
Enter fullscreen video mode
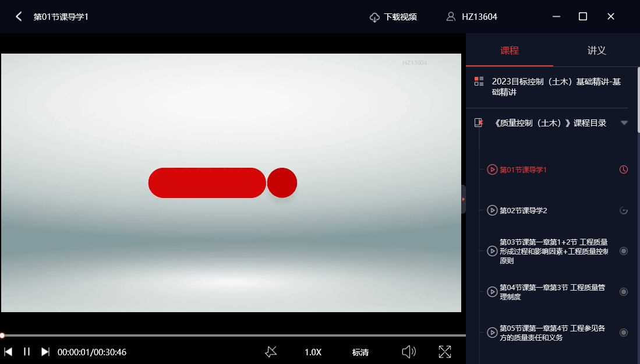click(x=445, y=352)
